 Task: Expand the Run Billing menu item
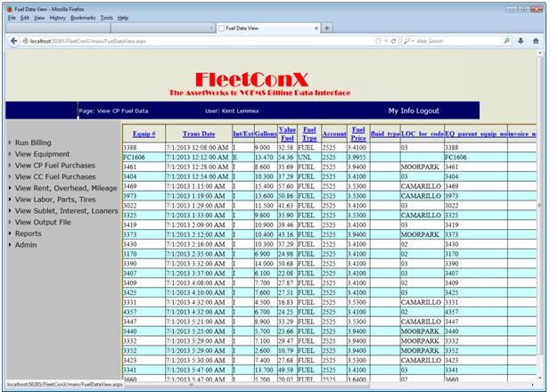pyautogui.click(x=33, y=143)
